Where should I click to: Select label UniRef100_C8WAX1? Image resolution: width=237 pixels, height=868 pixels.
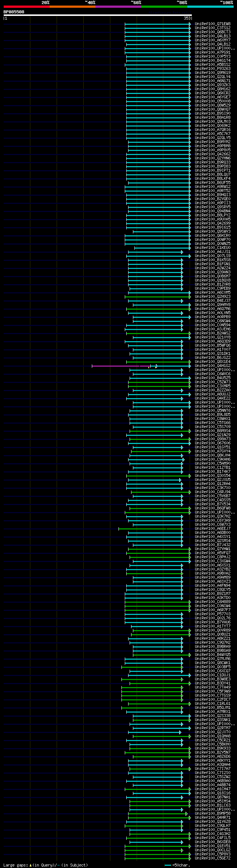click(213, 419)
